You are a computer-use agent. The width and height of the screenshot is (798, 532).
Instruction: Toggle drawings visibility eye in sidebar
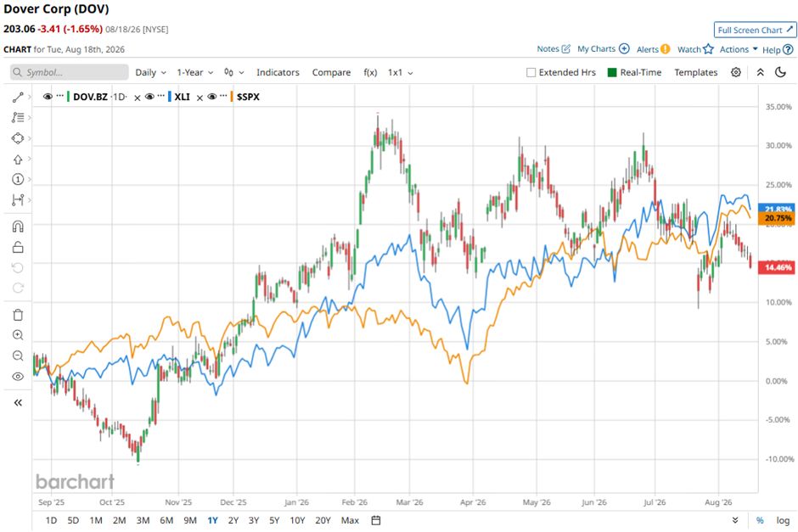pos(18,377)
